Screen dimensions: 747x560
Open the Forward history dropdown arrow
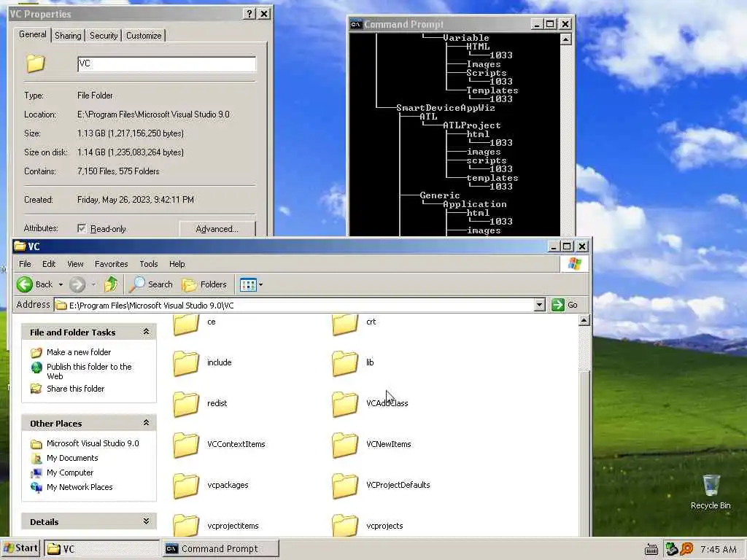coord(94,284)
